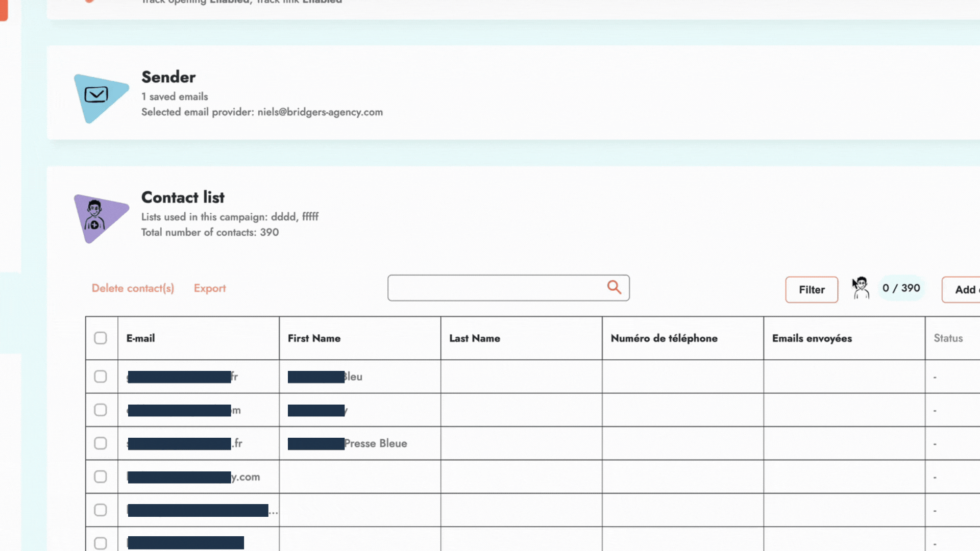
Task: Click the contacts counter person icon
Action: pos(861,288)
